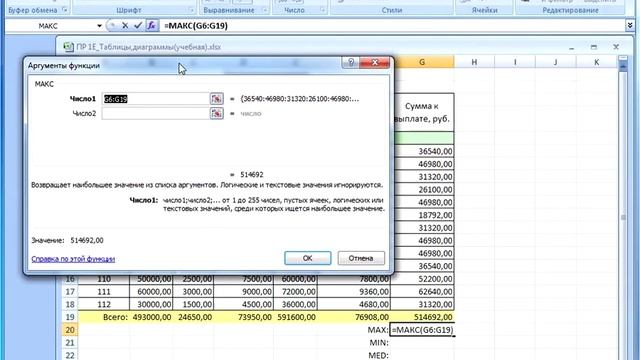Click in the Число2 input field
This screenshot has width=640, height=360.
156,113
